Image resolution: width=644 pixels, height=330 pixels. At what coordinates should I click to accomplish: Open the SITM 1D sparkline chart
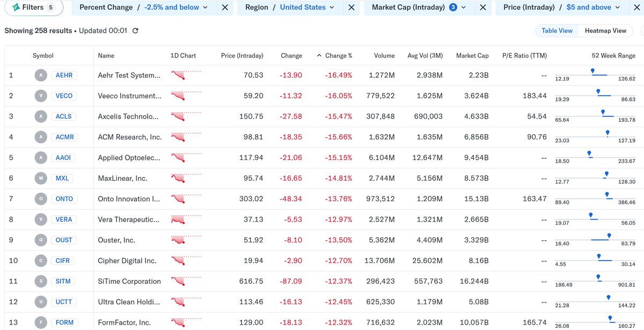tap(186, 281)
